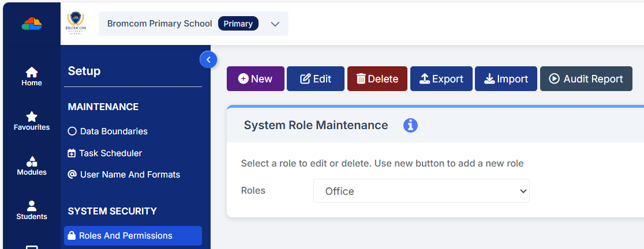The height and width of the screenshot is (249, 644).
Task: Select User Name And Formats
Action: point(129,175)
